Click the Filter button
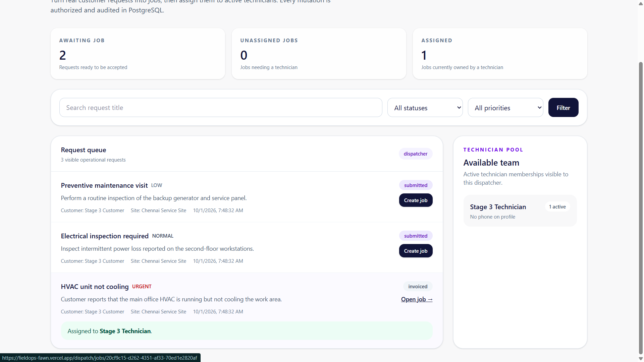This screenshot has width=644, height=362. click(563, 108)
